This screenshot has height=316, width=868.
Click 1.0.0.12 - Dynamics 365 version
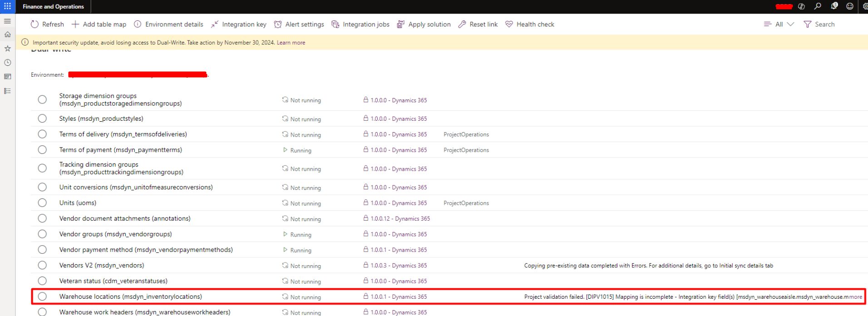pyautogui.click(x=400, y=218)
